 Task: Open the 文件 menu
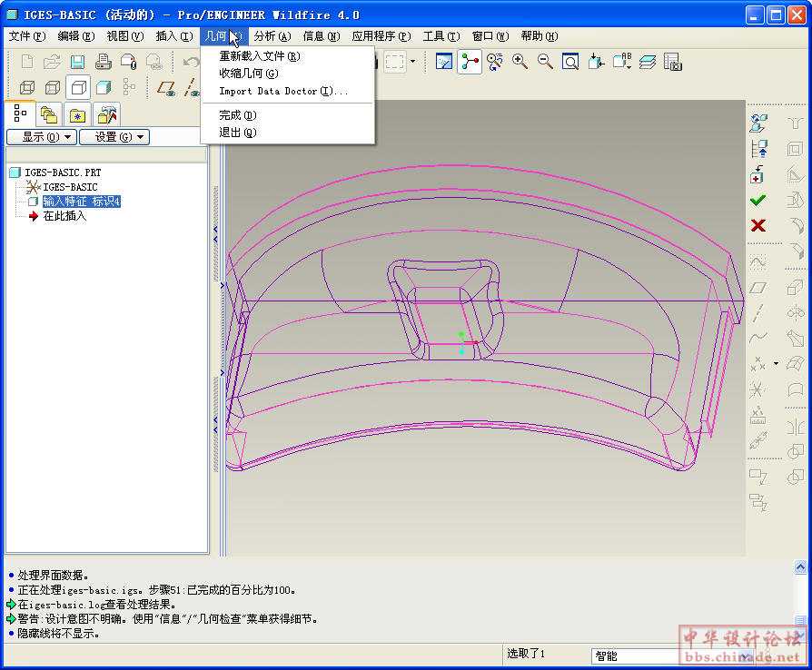[27, 36]
